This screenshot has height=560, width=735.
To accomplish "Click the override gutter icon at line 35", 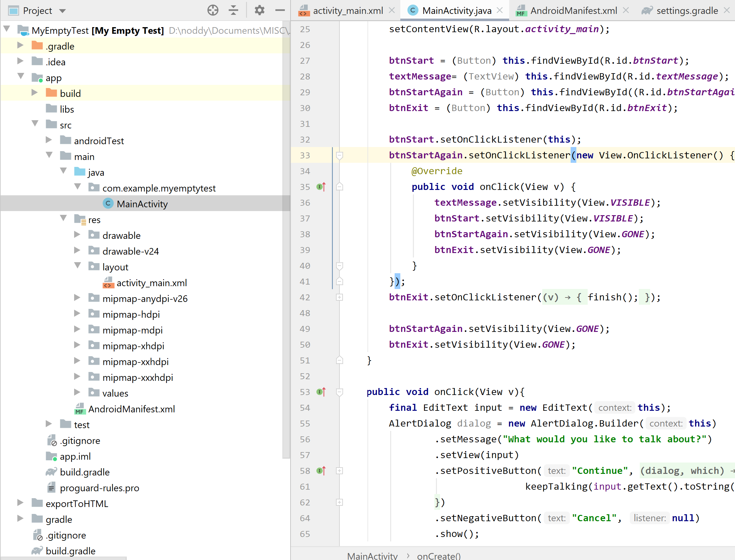I will click(321, 187).
